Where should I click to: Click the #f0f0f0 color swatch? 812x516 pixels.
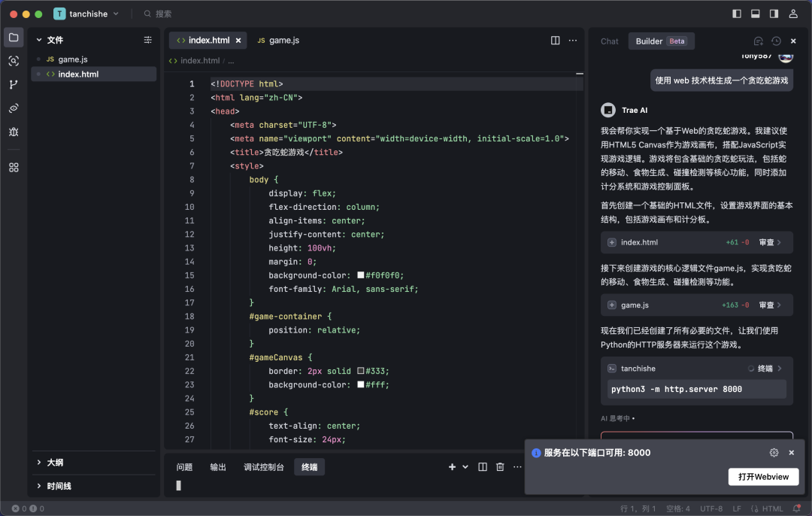(x=361, y=275)
